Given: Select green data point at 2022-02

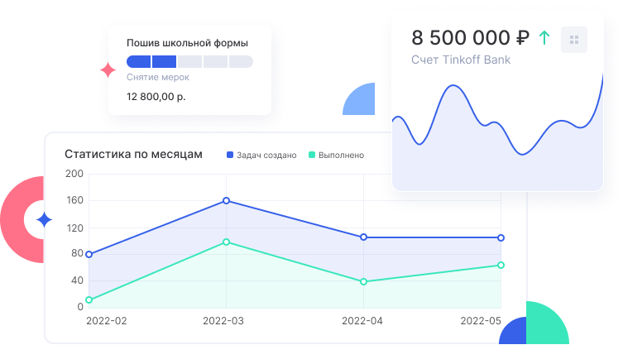Looking at the screenshot, I should [x=89, y=300].
